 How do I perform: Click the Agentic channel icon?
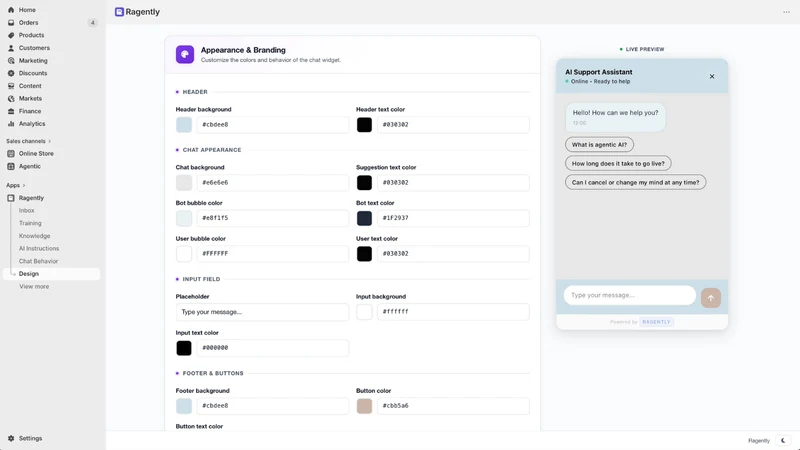11,166
